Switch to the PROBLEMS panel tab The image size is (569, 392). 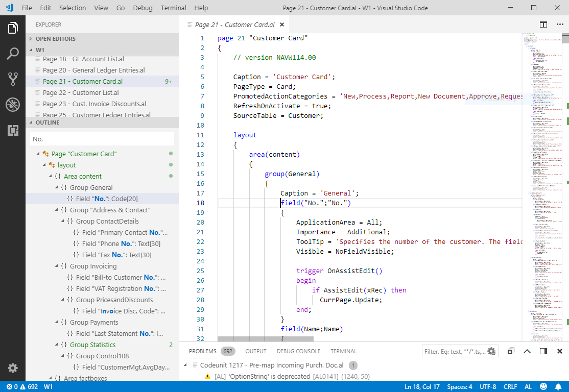coord(202,351)
